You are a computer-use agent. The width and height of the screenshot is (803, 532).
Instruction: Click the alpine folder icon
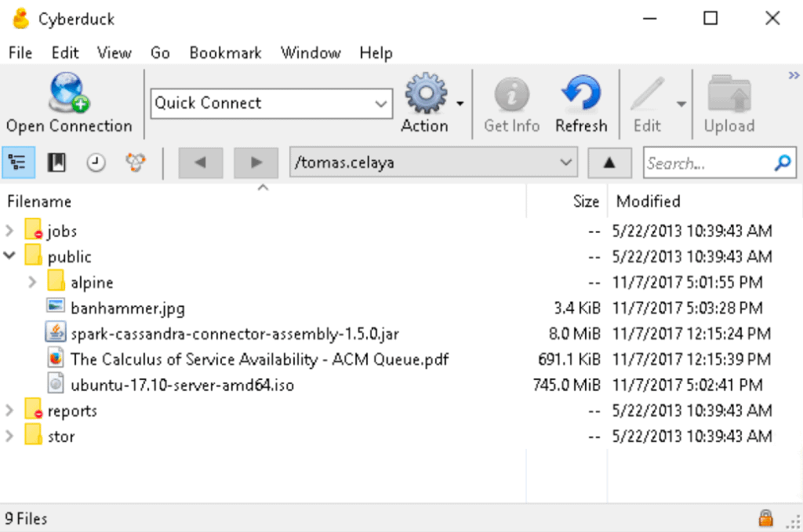pyautogui.click(x=56, y=280)
